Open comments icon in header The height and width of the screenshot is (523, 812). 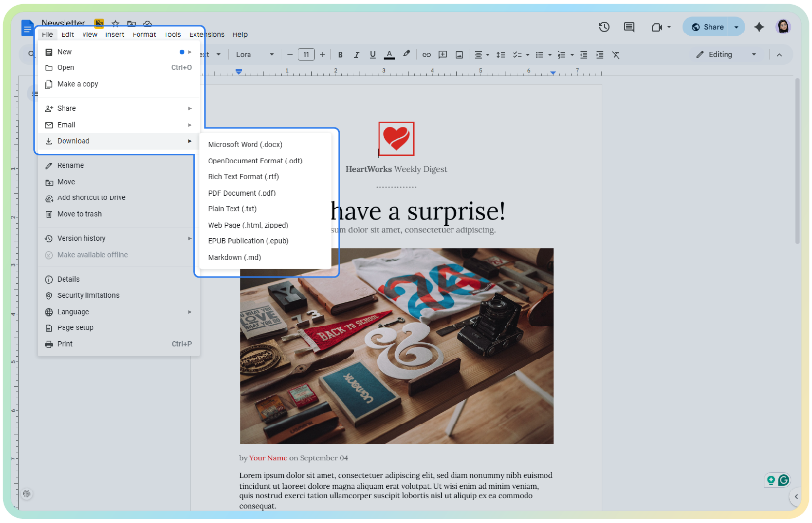pyautogui.click(x=629, y=27)
